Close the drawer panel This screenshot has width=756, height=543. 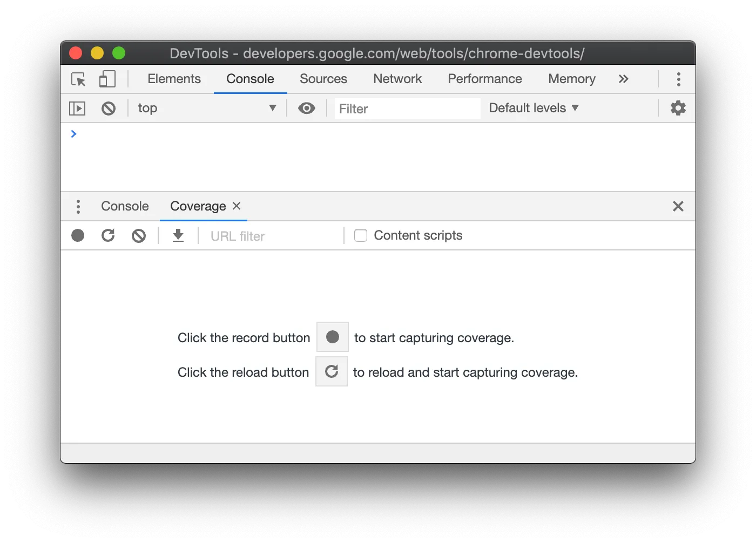click(678, 206)
